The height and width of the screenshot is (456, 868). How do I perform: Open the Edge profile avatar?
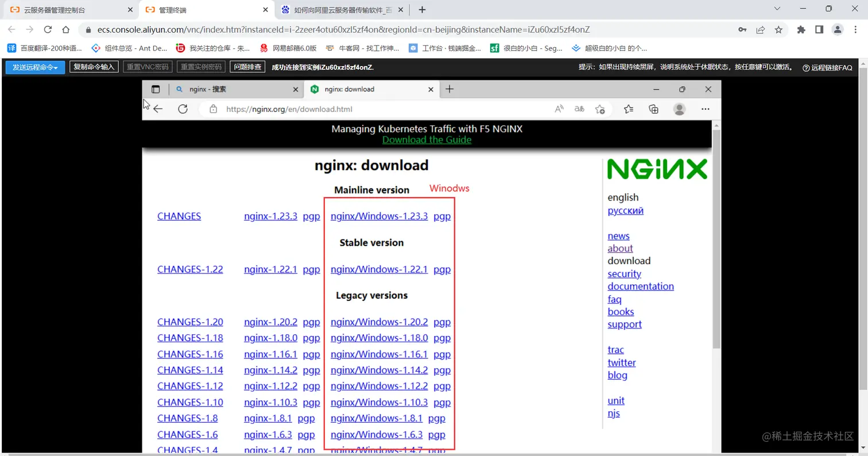point(680,109)
